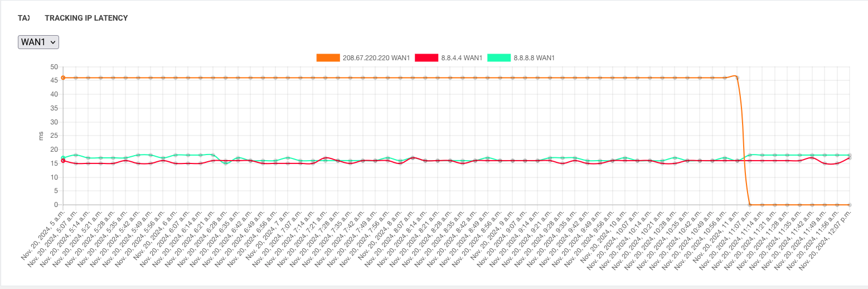The height and width of the screenshot is (289, 868).
Task: Click the orange peak point at 11 a.m.
Action: pos(737,78)
